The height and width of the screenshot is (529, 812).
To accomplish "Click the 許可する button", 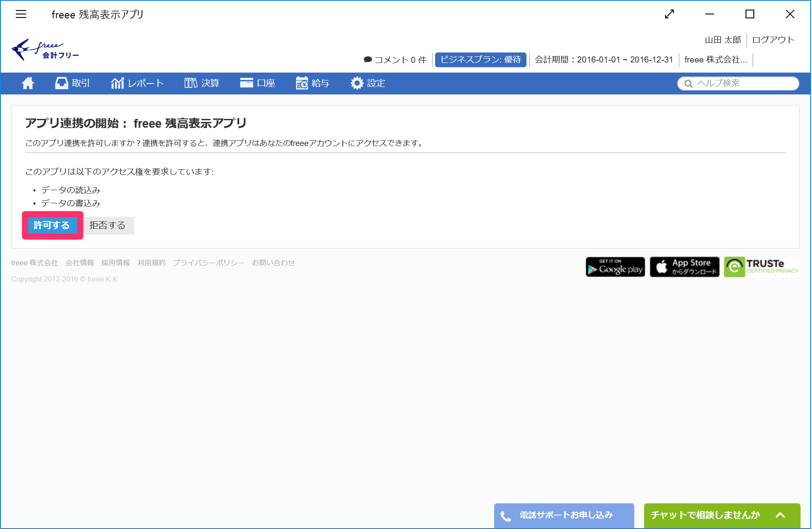I will pyautogui.click(x=52, y=225).
